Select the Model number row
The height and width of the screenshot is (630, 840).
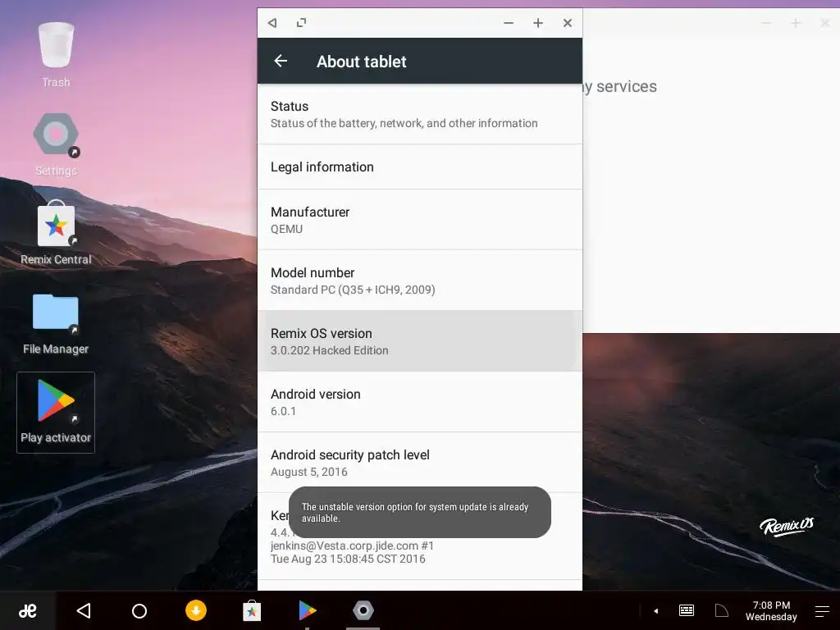(420, 281)
